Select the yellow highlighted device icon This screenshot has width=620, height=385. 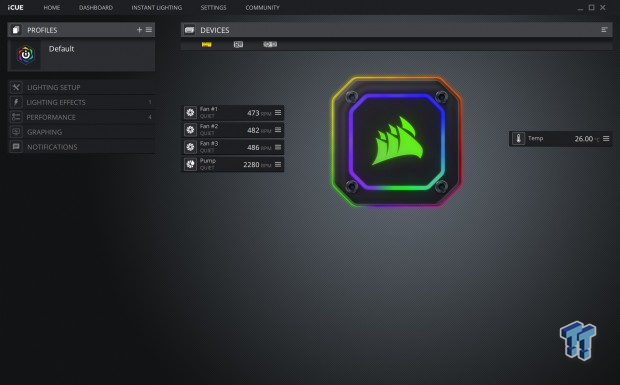206,44
